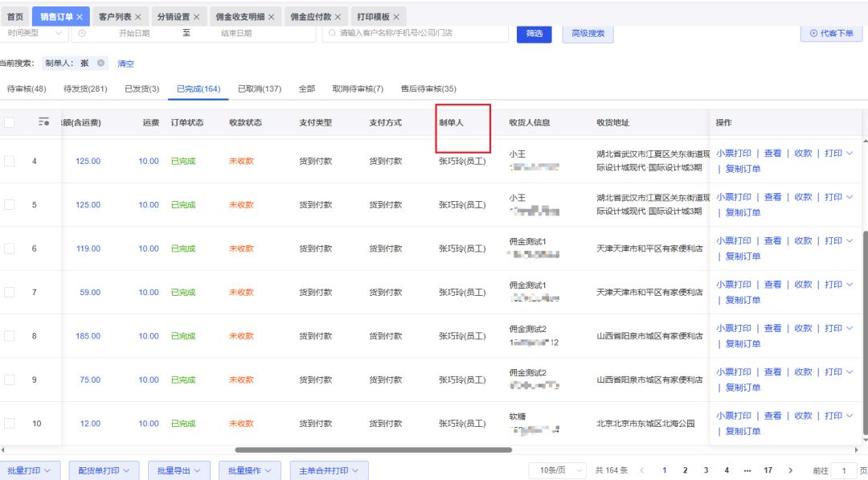Viewport: 868px width, 480px height.
Task: Click the 开始日期 date field
Action: coord(134,33)
